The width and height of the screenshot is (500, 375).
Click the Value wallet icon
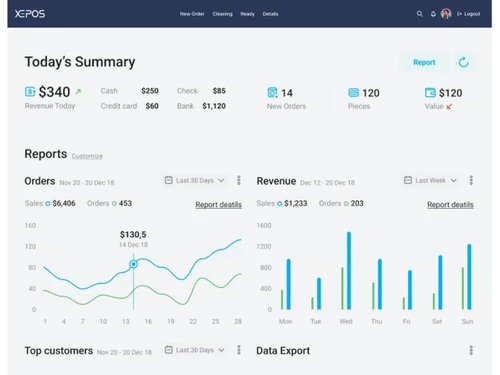(430, 92)
